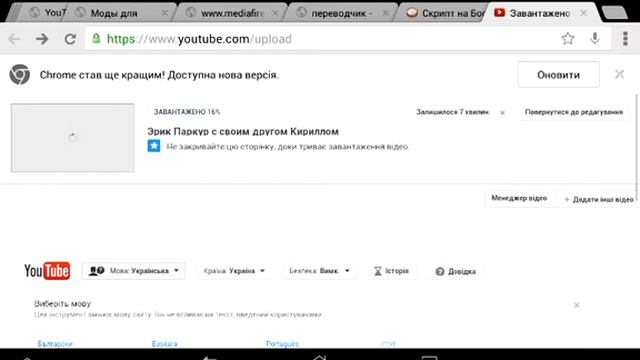Image resolution: width=640 pixels, height=360 pixels.
Task: Click the Оновити button
Action: (x=558, y=75)
